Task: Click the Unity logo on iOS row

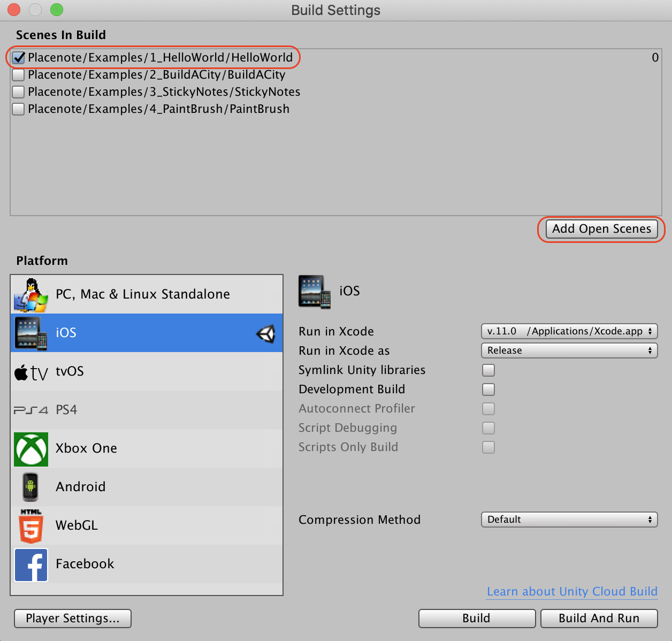Action: (x=266, y=333)
